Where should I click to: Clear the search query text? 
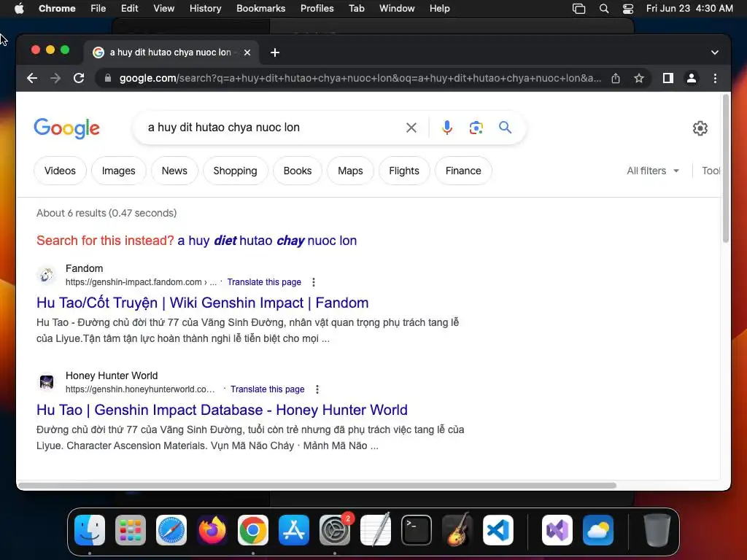pos(411,128)
